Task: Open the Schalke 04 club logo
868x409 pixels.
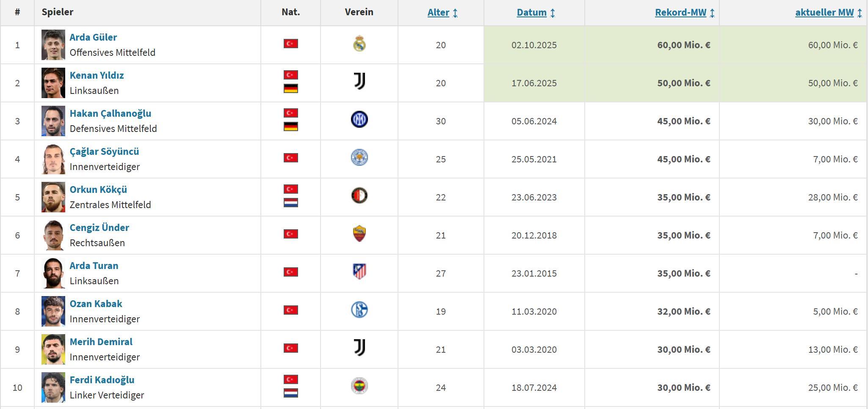Action: pos(359,310)
